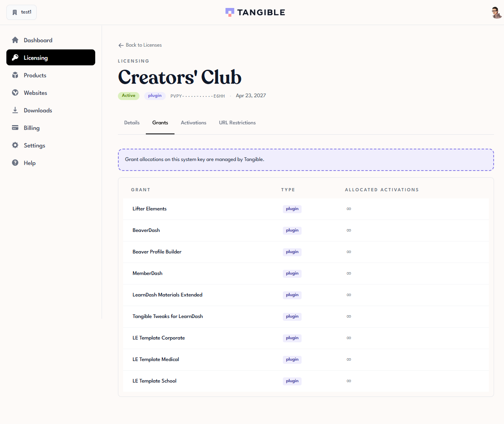Open the Settings sidebar item
This screenshot has width=504, height=424.
tap(51, 145)
